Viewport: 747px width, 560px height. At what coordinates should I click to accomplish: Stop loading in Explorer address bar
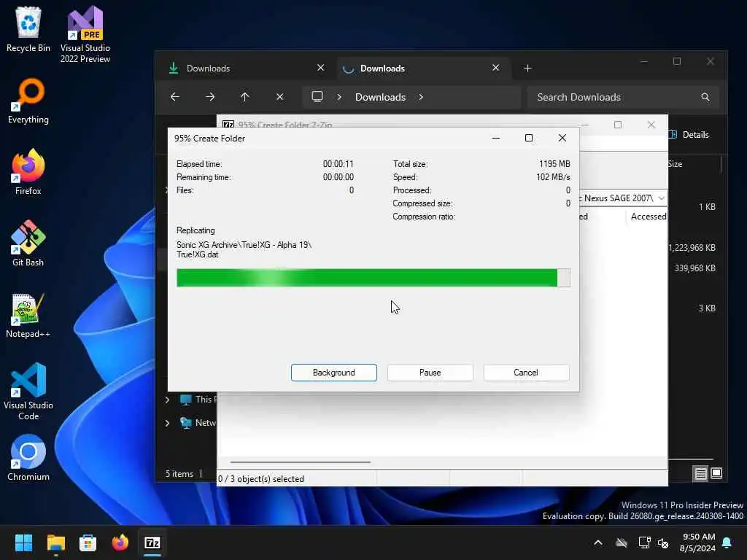pos(280,97)
